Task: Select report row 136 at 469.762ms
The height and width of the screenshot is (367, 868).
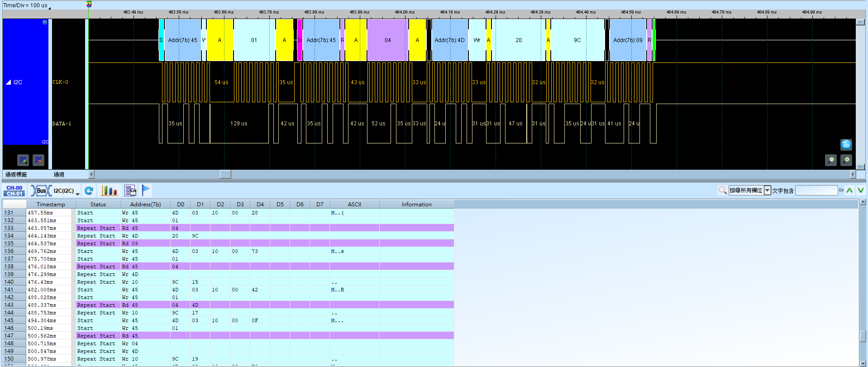Action: tap(229, 251)
